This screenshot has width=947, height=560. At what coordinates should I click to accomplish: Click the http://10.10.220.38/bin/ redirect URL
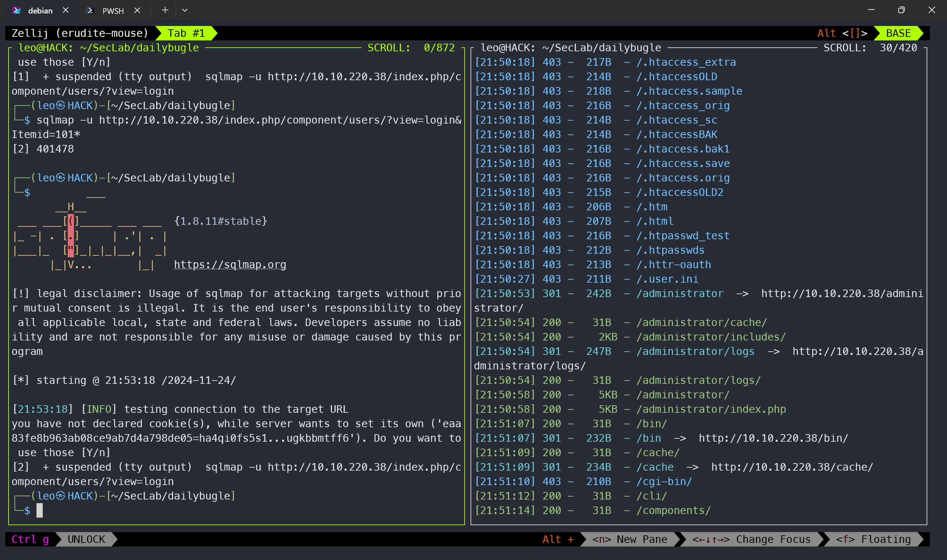(x=773, y=438)
